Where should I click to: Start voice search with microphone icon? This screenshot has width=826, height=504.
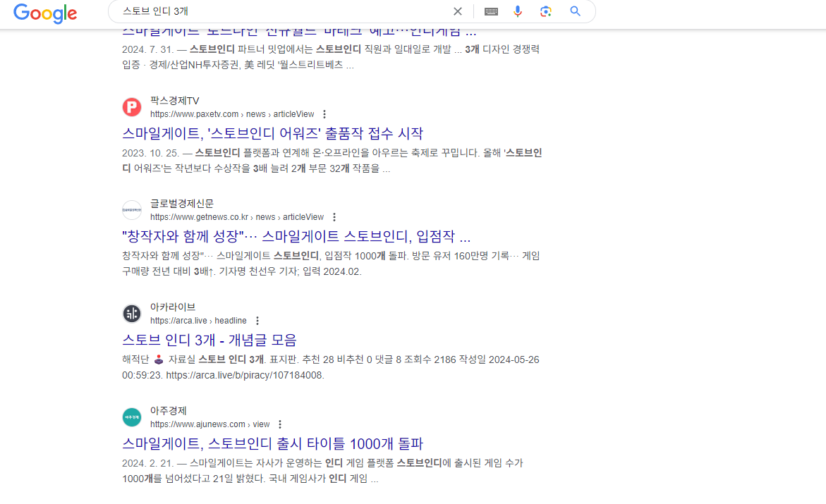[518, 11]
